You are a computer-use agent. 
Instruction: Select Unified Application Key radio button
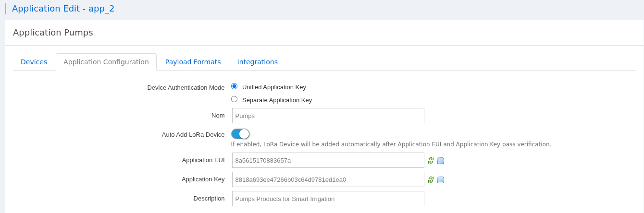[235, 86]
